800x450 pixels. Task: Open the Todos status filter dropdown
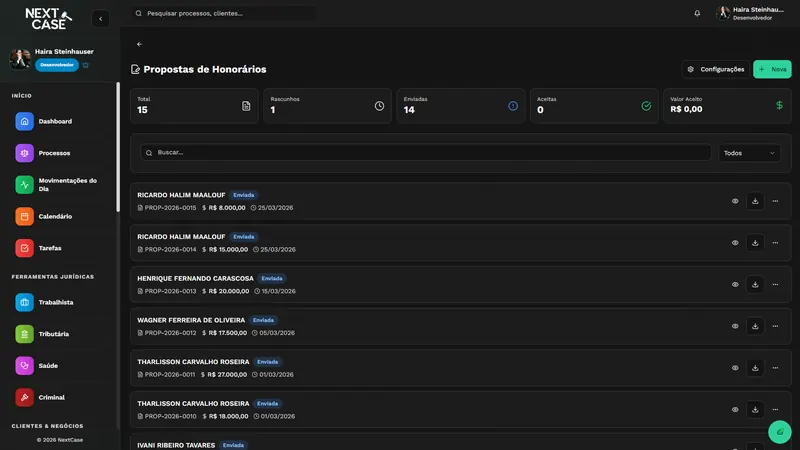pos(749,153)
